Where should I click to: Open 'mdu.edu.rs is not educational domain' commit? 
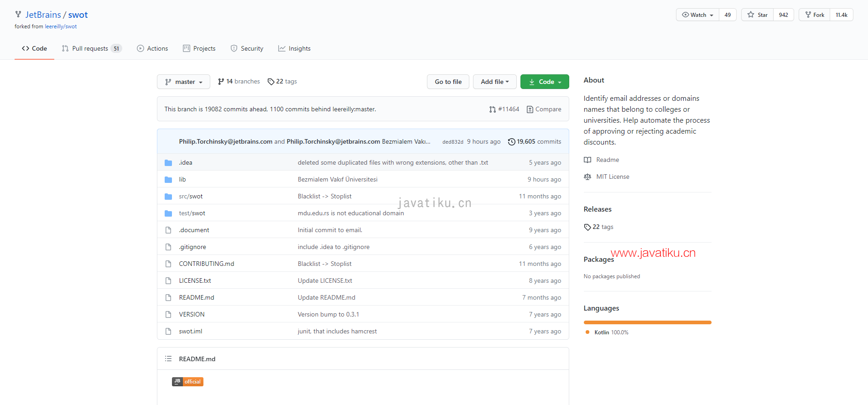[351, 213]
